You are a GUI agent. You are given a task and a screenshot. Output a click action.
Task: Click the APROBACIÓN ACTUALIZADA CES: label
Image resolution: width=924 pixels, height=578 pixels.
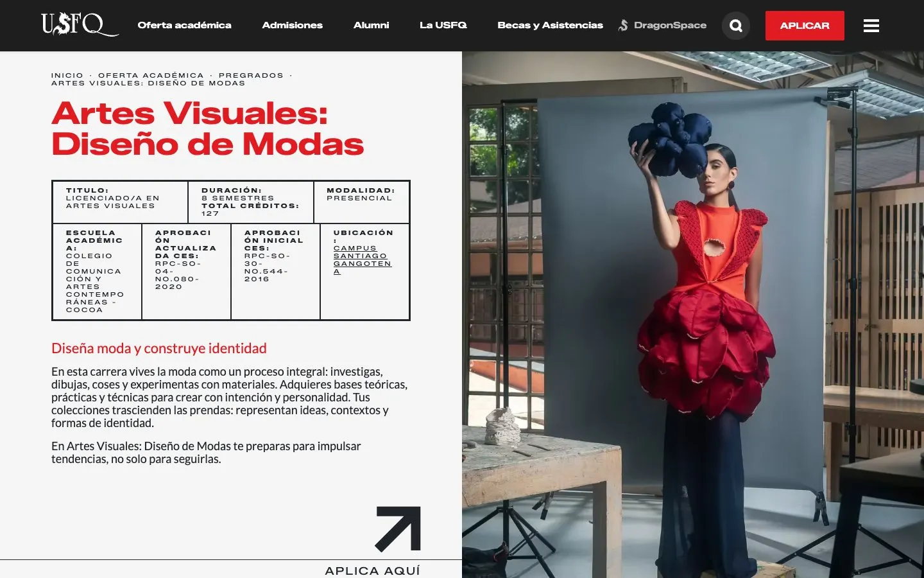click(x=185, y=244)
